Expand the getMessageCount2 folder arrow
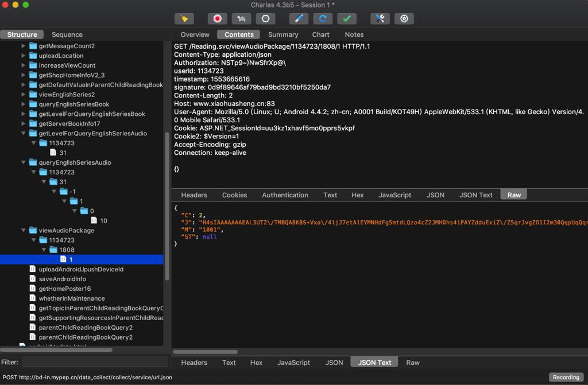Screen dimensions: 588x385 click(23, 46)
